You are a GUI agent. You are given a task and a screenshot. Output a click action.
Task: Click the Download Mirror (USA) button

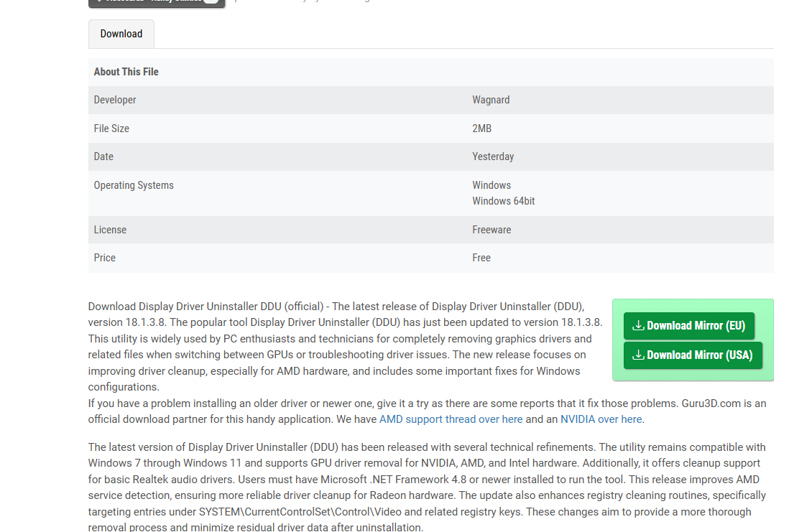tap(693, 355)
